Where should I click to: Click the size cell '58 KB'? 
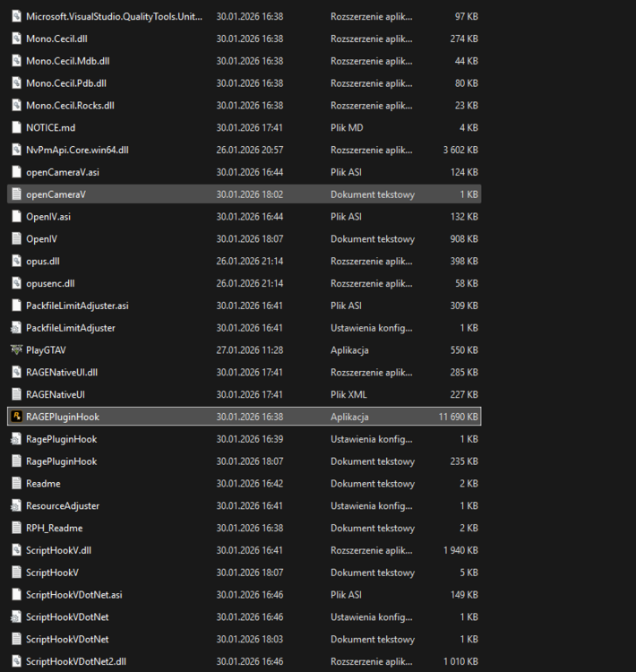(467, 283)
